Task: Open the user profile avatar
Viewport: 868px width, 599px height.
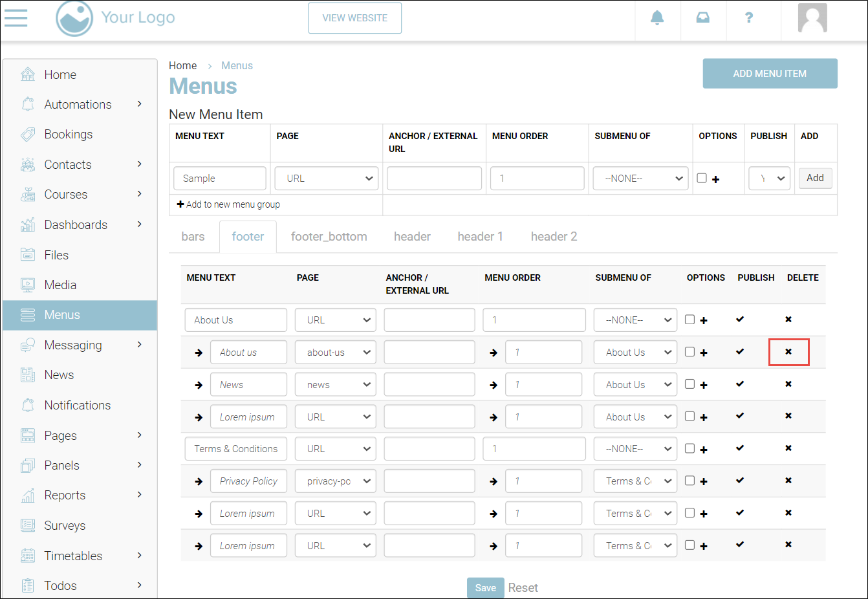Action: [x=812, y=18]
